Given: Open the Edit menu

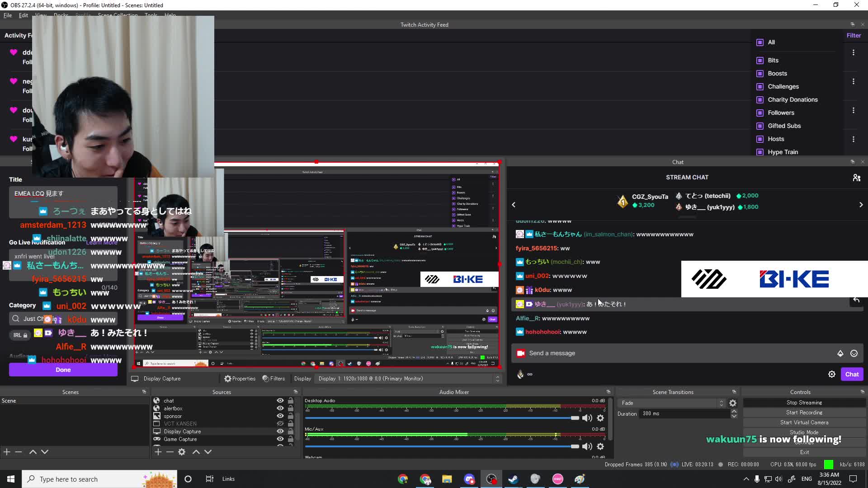Looking at the screenshot, I should pyautogui.click(x=24, y=15).
